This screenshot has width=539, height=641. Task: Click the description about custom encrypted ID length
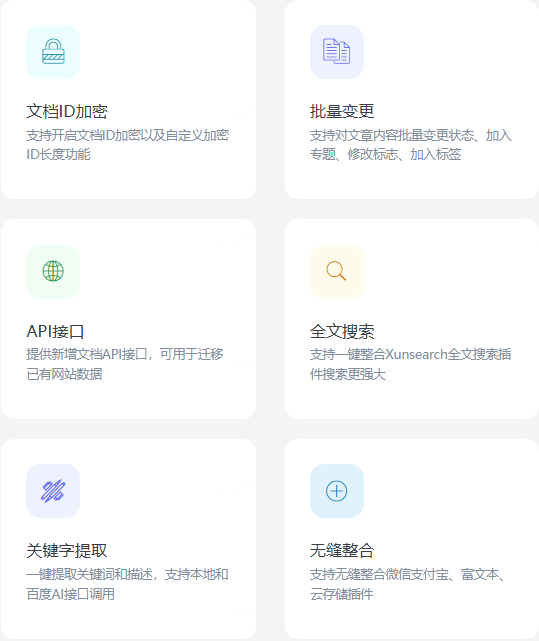[x=128, y=145]
